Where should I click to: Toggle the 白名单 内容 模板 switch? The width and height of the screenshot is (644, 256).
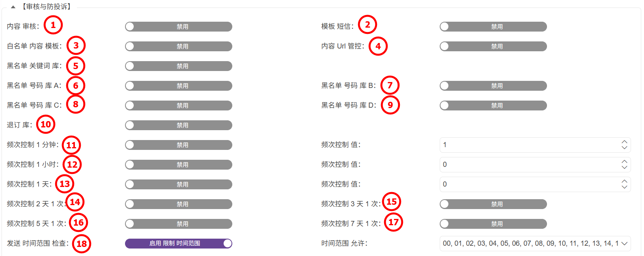pos(178,46)
